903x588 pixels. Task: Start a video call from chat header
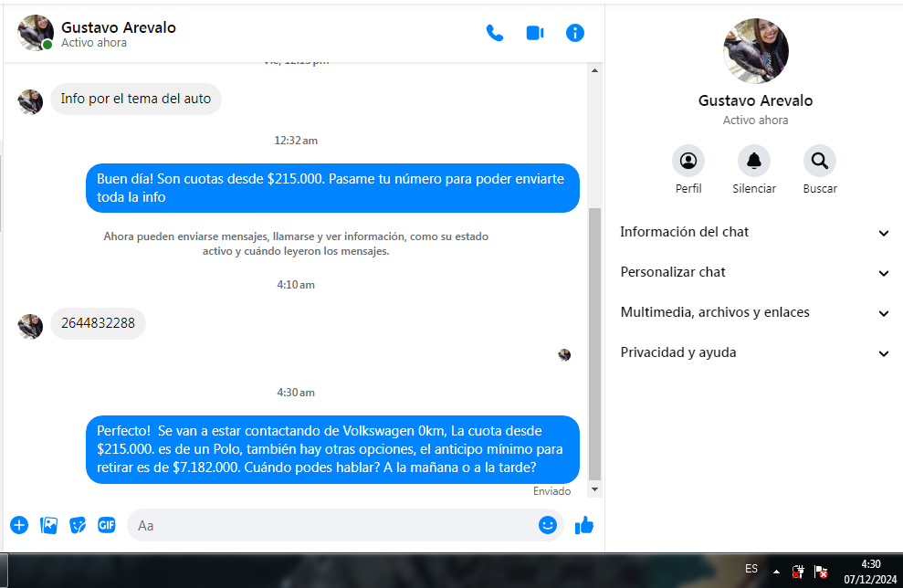pyautogui.click(x=535, y=33)
